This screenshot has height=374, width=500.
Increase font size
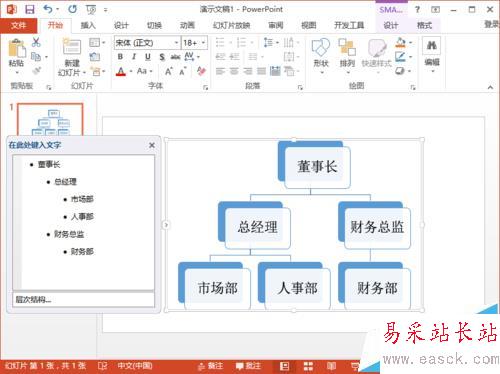[169, 71]
